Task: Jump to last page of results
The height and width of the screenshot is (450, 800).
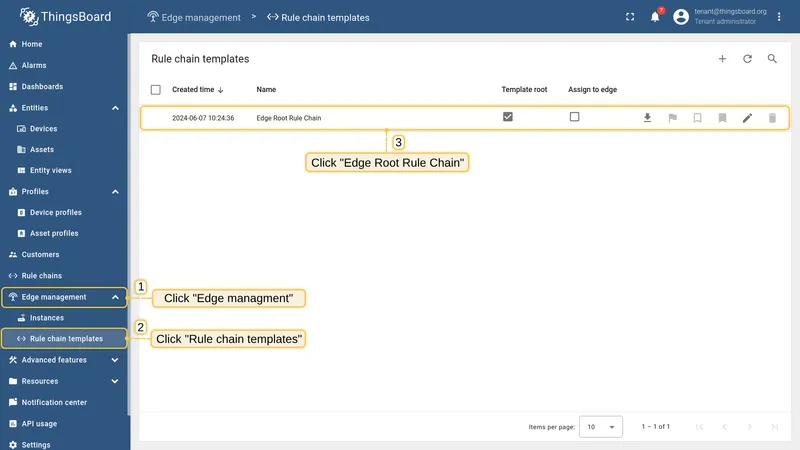Action: coord(774,427)
